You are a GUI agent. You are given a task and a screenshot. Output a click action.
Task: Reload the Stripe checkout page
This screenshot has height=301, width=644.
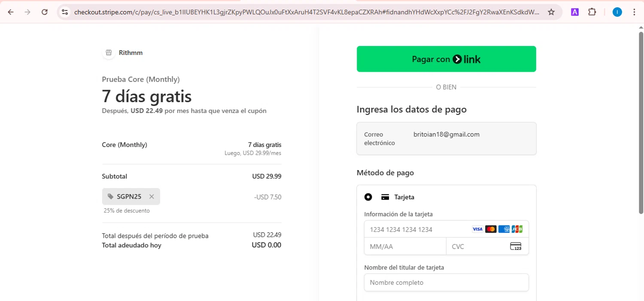[x=45, y=12]
